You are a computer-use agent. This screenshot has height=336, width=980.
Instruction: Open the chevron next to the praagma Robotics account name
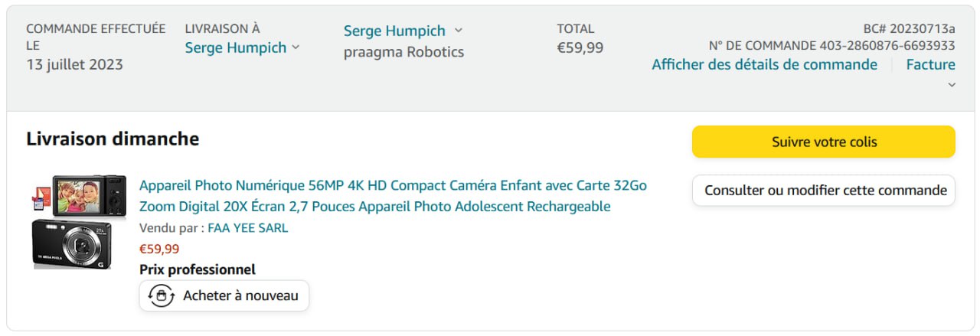459,31
